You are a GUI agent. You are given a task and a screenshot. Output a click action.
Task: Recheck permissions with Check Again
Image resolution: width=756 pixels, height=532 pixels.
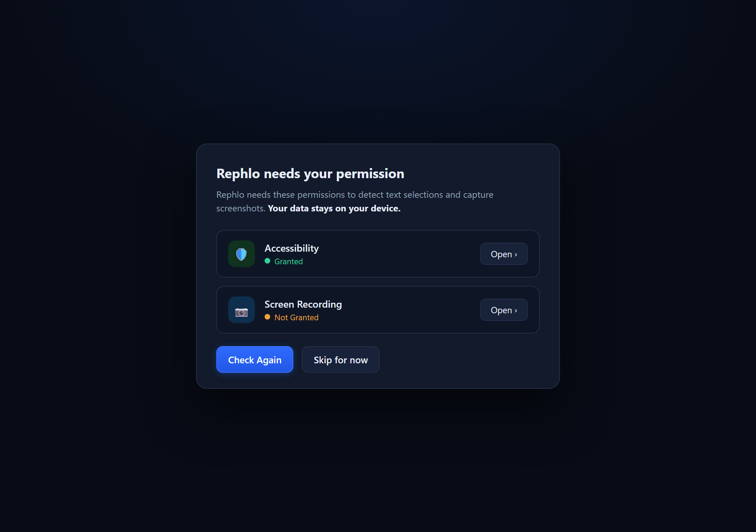255,359
